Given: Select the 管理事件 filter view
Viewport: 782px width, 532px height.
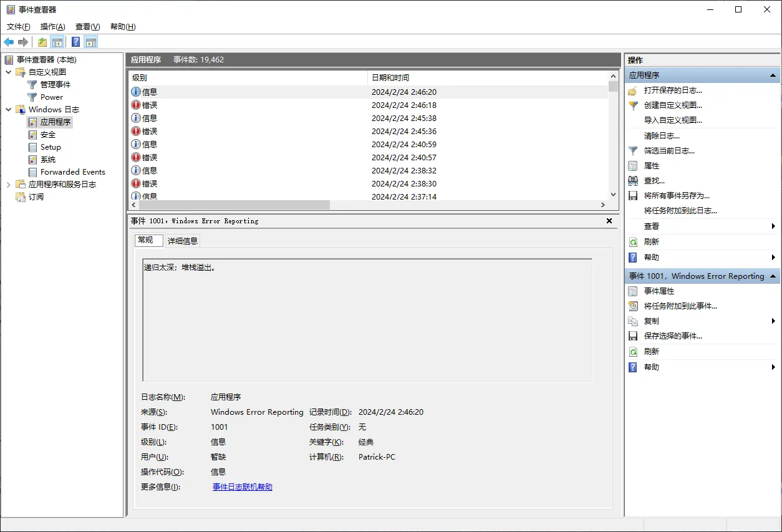Looking at the screenshot, I should (x=56, y=84).
